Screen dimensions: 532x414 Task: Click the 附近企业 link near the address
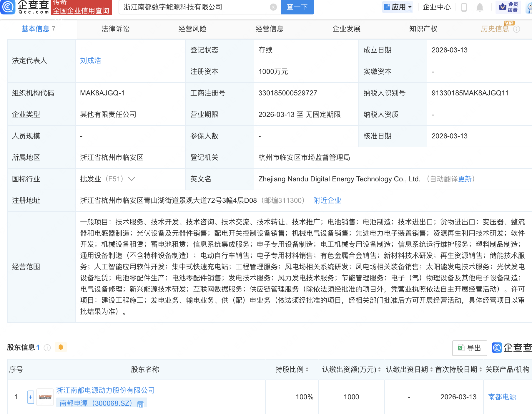pos(327,200)
